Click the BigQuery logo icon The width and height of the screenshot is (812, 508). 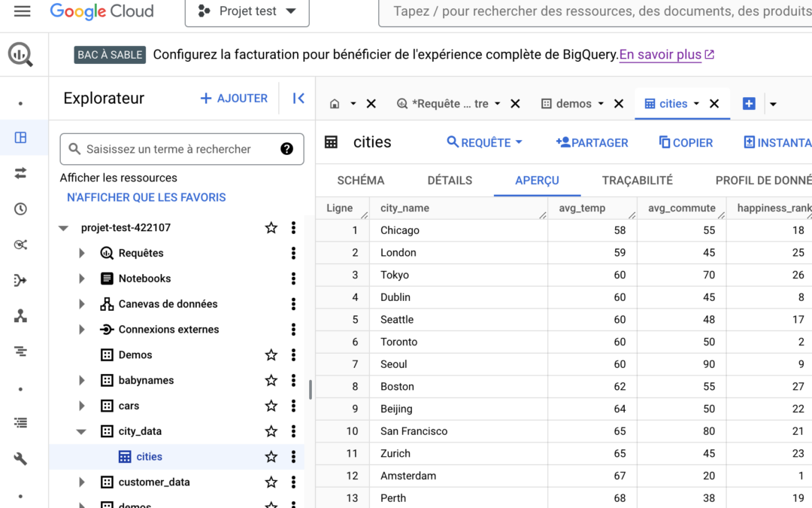[21, 54]
